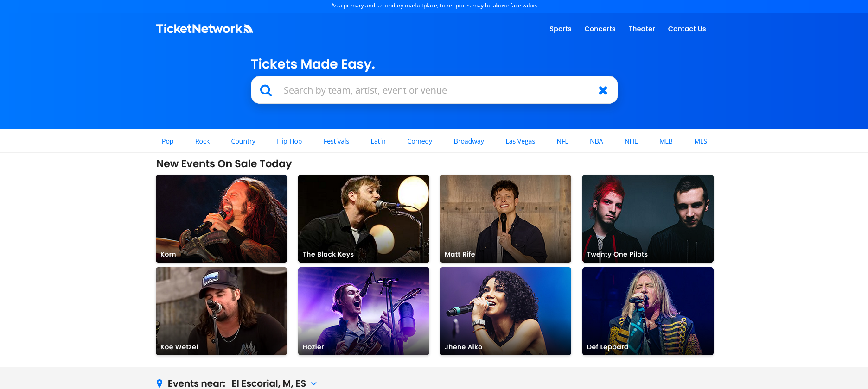The height and width of the screenshot is (389, 868).
Task: Select the Hozier event image
Action: pyautogui.click(x=364, y=311)
